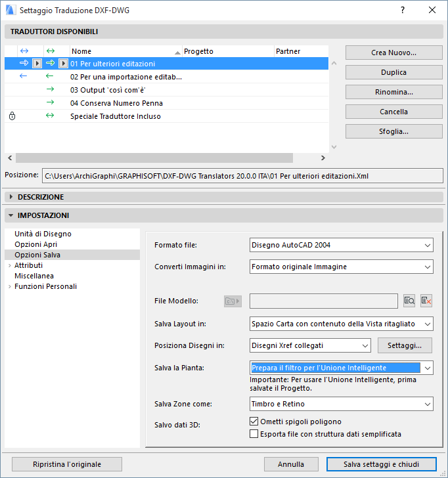The width and height of the screenshot is (448, 478).
Task: Expand the Attributi tree node
Action: click(x=9, y=265)
